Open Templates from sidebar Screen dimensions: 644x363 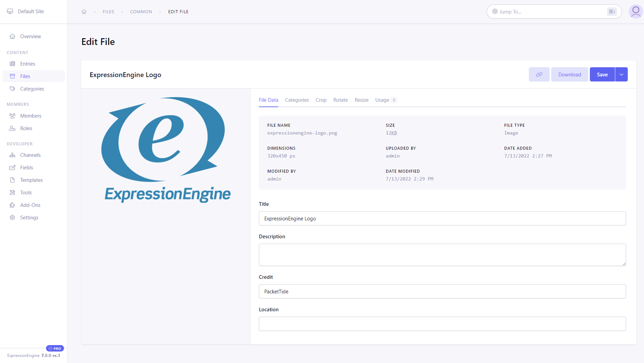click(34, 180)
